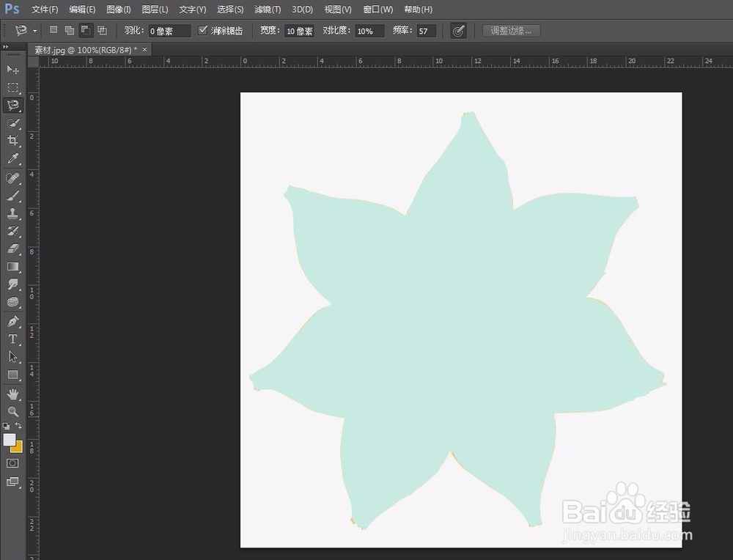Open the 编辑(E) menu
Screen dimensions: 733x560
point(82,10)
